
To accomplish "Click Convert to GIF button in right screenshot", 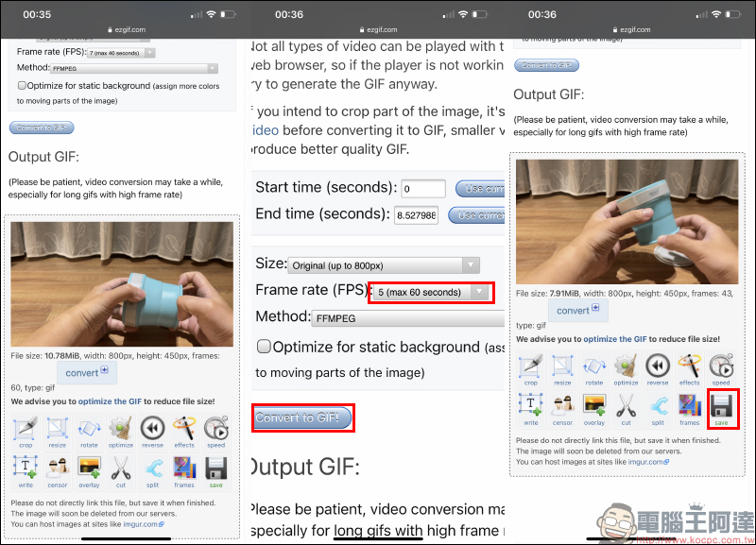I will point(547,65).
